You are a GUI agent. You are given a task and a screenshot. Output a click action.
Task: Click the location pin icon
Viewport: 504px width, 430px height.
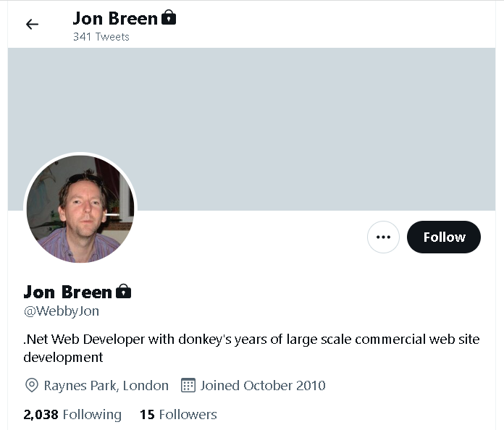[x=32, y=385]
